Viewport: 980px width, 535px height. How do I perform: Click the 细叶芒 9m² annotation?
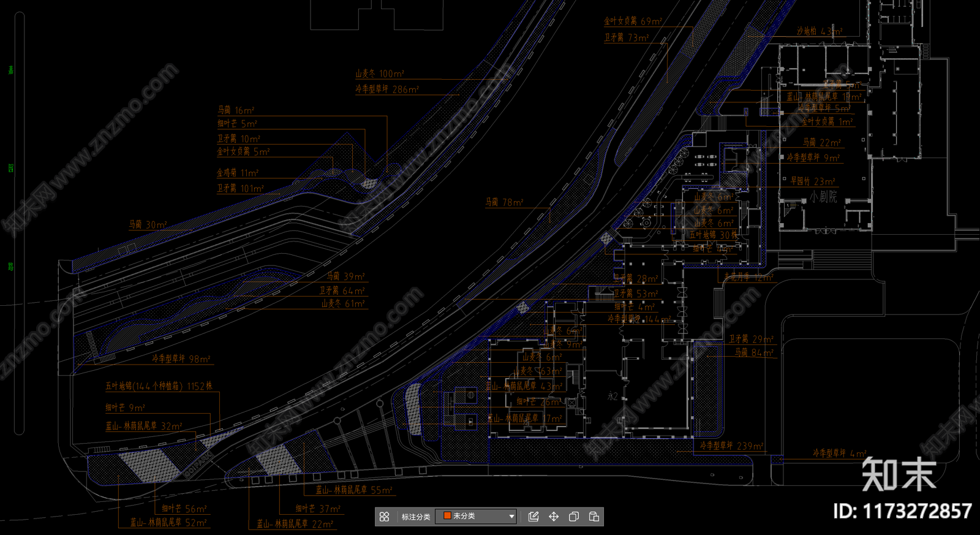tap(125, 408)
